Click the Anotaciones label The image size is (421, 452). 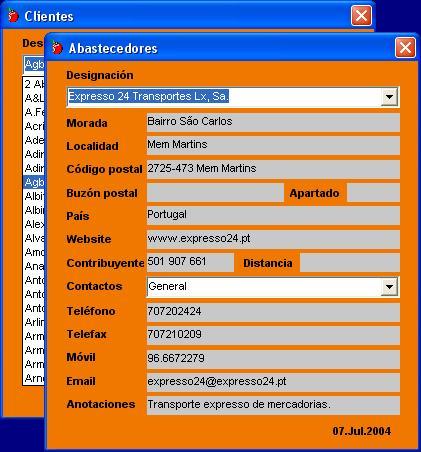click(101, 404)
